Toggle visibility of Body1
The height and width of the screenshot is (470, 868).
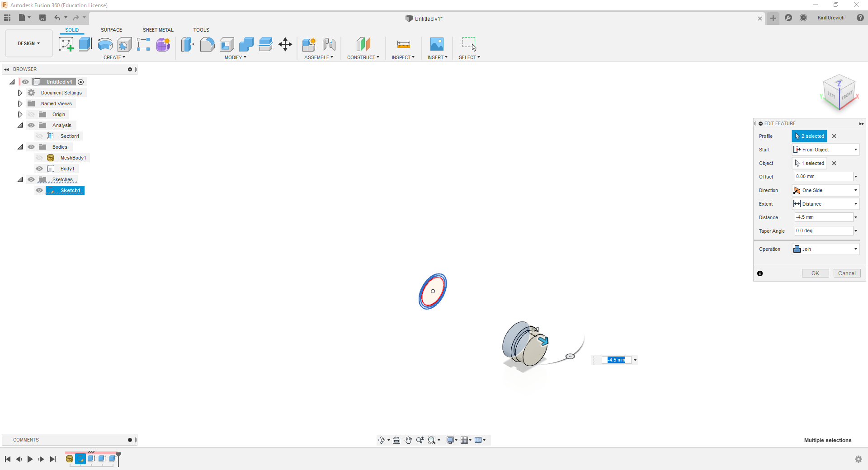[x=39, y=169]
